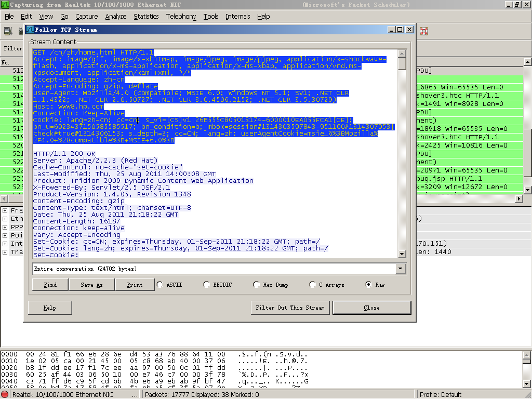The image size is (532, 399).
Task: Choose the Hex Dump display format
Action: pos(256,285)
